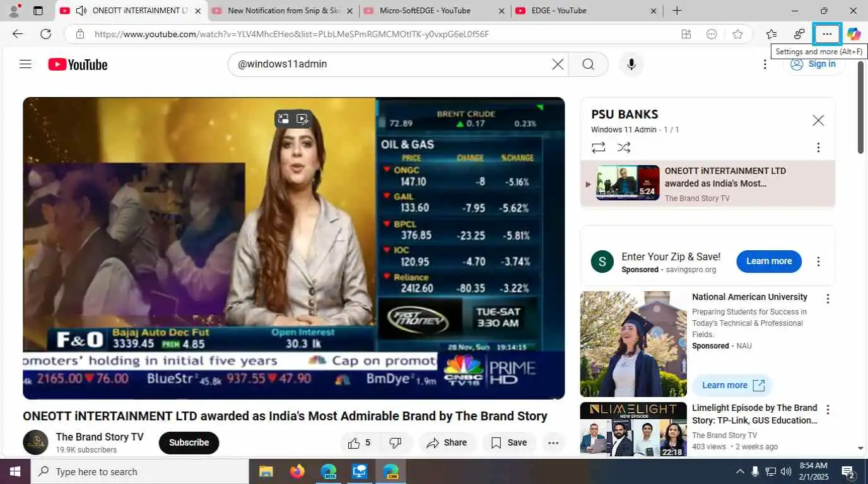Search with your voice microphone
The image size is (868, 484).
tap(631, 64)
